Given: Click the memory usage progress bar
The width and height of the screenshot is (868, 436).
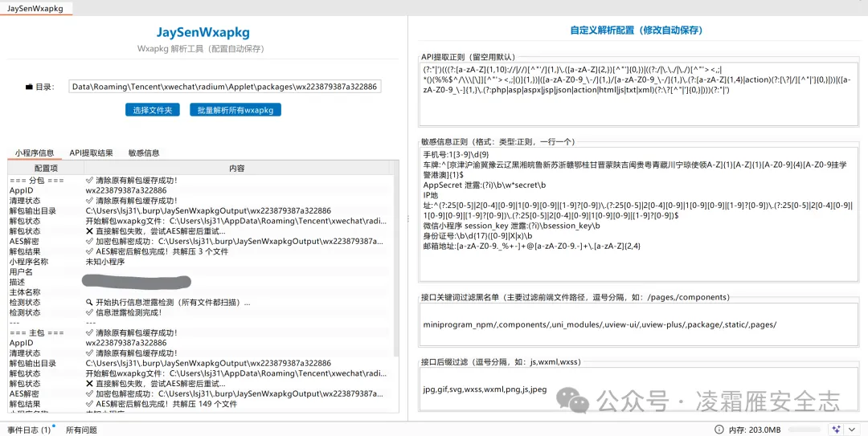Looking at the screenshot, I should 805,430.
